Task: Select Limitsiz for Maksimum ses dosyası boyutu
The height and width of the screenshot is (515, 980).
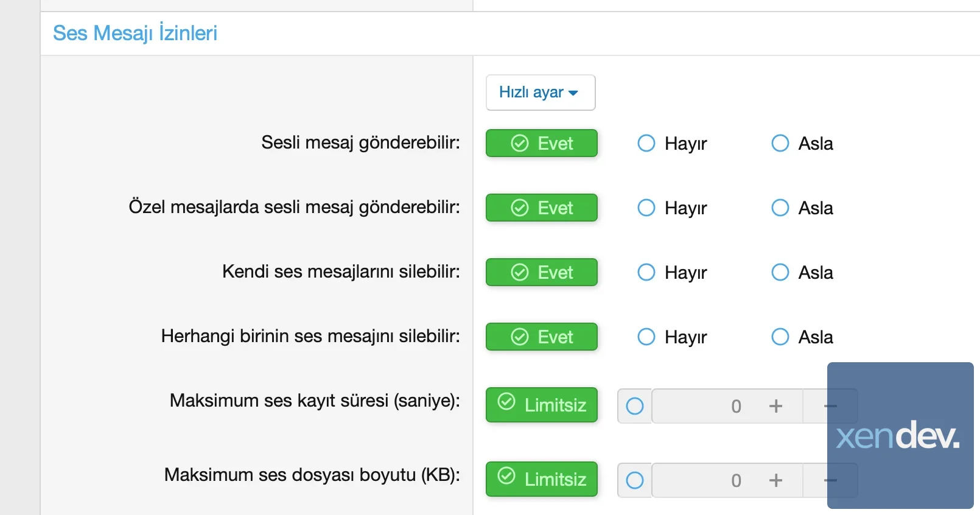Action: 541,479
